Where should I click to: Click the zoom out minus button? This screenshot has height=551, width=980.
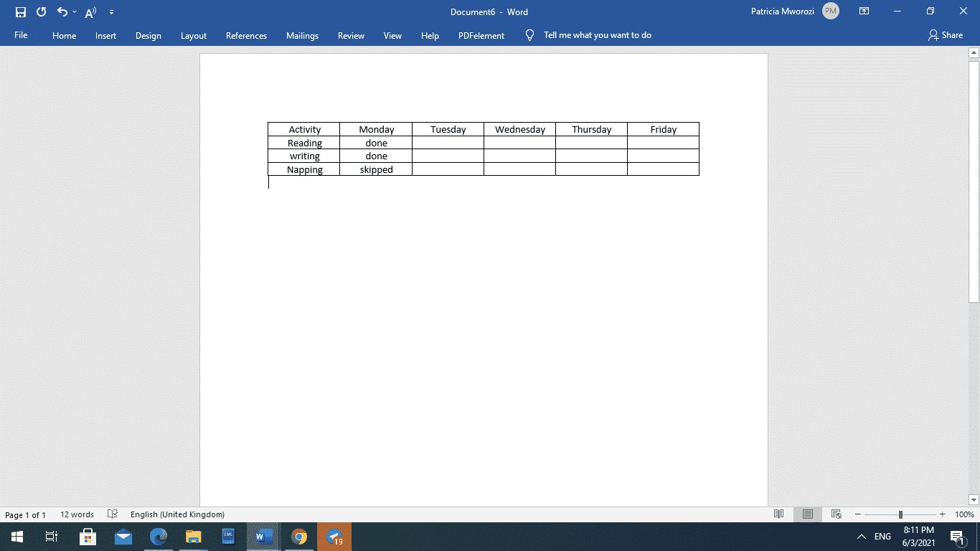click(857, 514)
